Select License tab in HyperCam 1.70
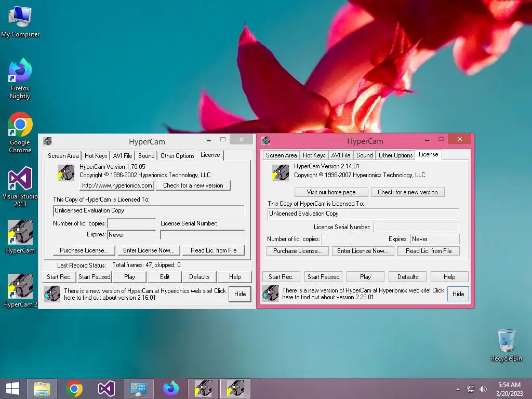 click(210, 155)
